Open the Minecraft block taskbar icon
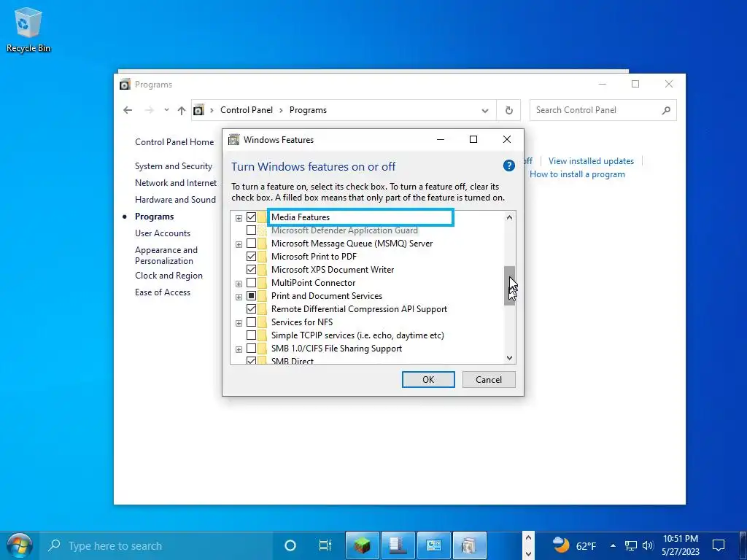This screenshot has width=747, height=560. (362, 545)
